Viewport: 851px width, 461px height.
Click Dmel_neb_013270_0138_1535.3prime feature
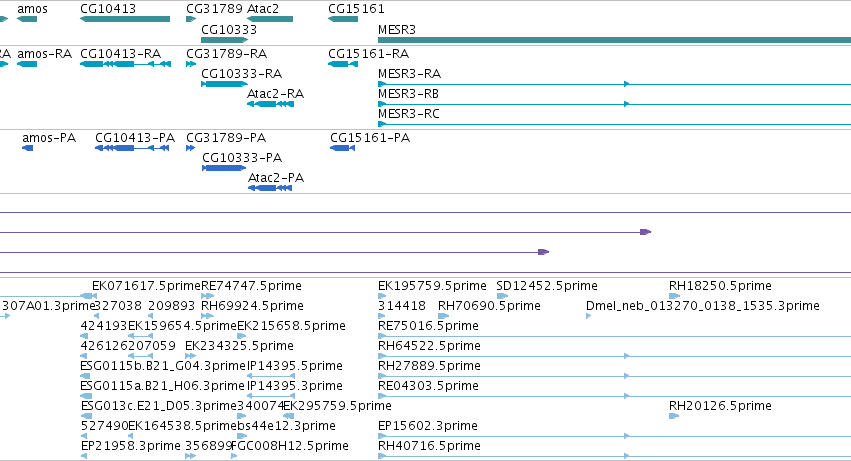coord(588,316)
